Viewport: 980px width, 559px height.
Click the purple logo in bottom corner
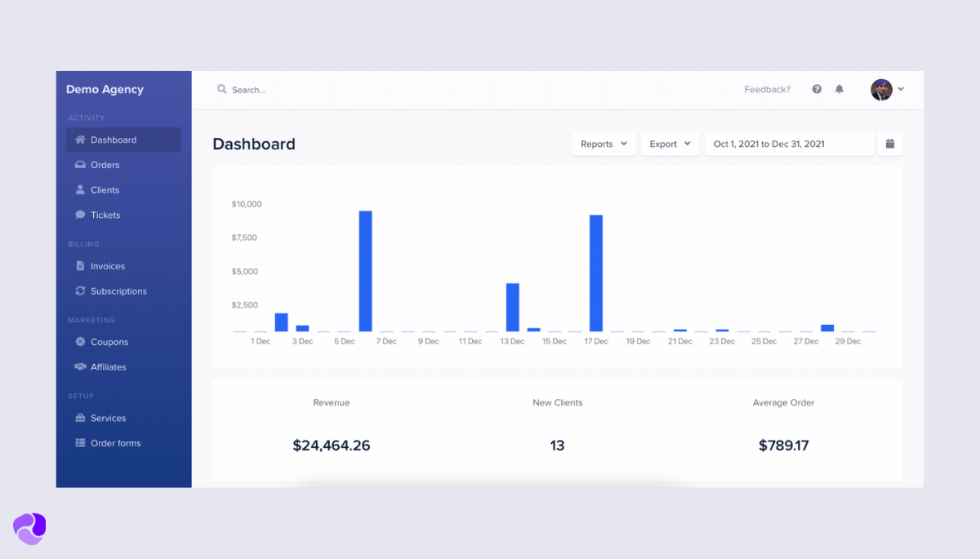click(29, 529)
